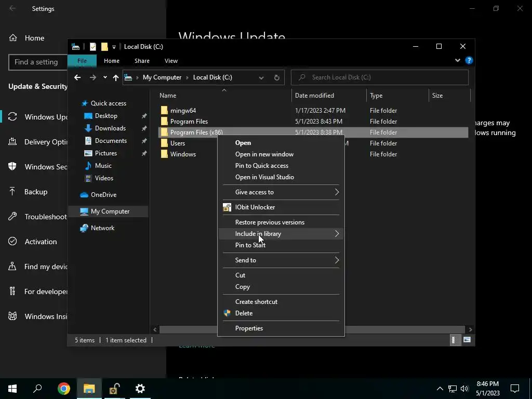Go back with the Explorer back arrow
Image resolution: width=532 pixels, height=399 pixels.
pos(77,77)
